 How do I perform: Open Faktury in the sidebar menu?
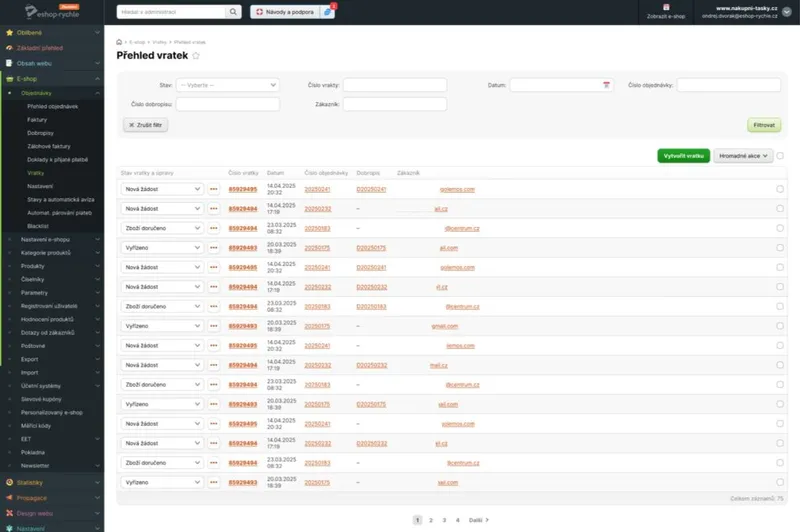pyautogui.click(x=37, y=120)
